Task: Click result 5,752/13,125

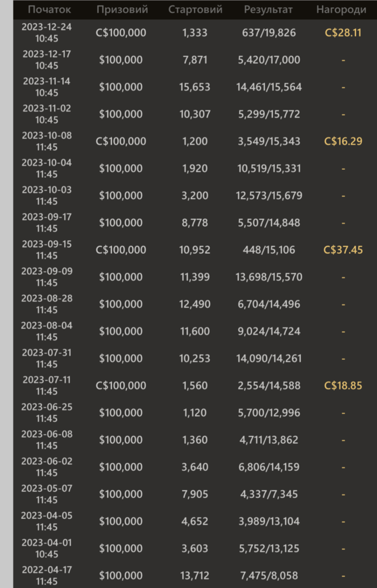Action: click(x=269, y=548)
